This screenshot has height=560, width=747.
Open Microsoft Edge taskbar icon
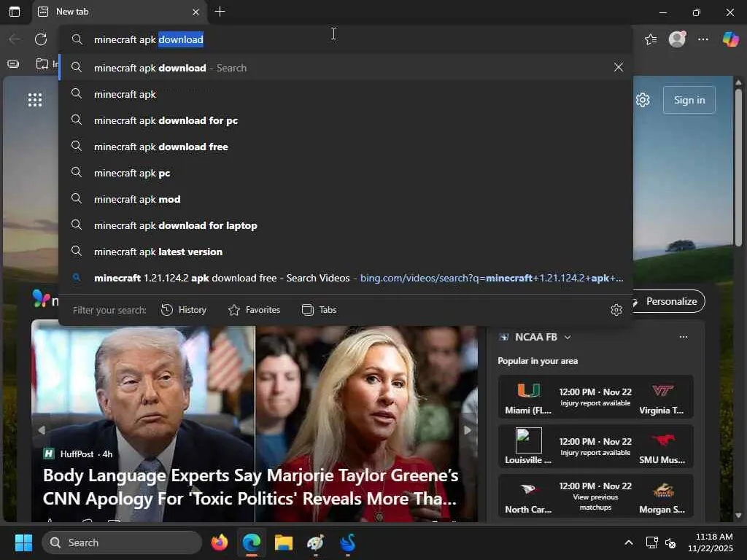click(x=252, y=542)
